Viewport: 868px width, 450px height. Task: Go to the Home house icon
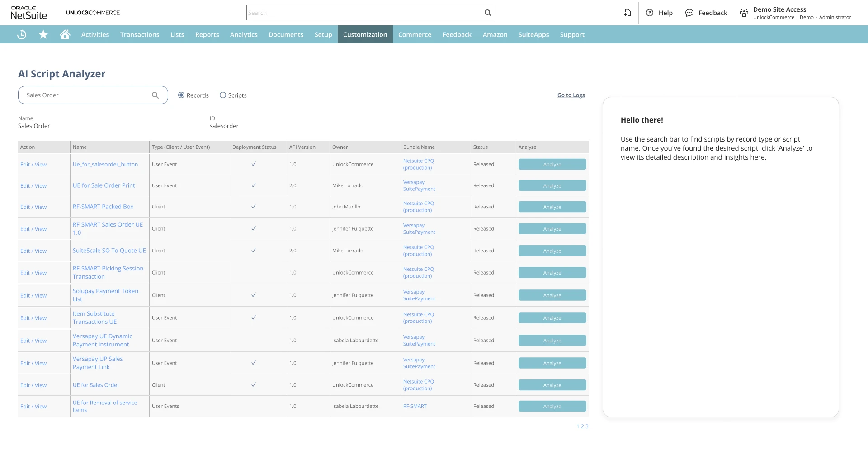(x=65, y=35)
